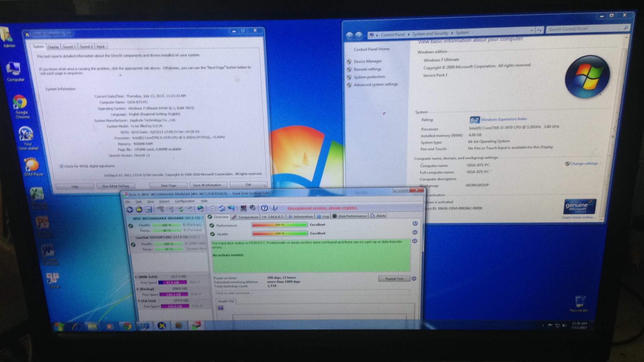Open Your Uninstaller desktop icon
Image resolution: width=644 pixels, height=362 pixels.
pyautogui.click(x=28, y=138)
